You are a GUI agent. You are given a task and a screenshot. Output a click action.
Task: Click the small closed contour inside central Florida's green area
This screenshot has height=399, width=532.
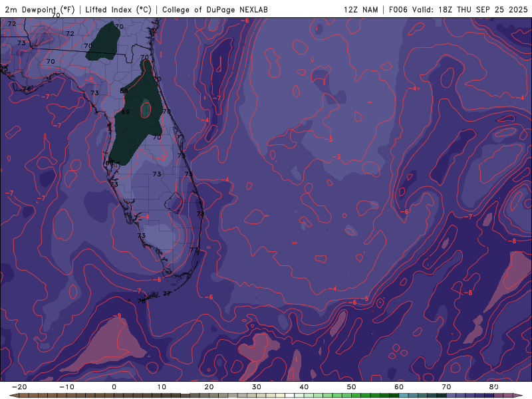[145, 109]
